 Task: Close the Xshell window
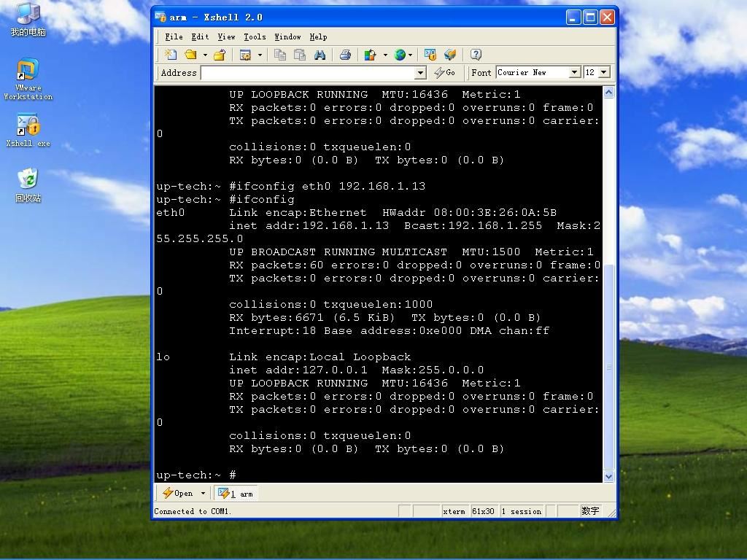pyautogui.click(x=607, y=17)
